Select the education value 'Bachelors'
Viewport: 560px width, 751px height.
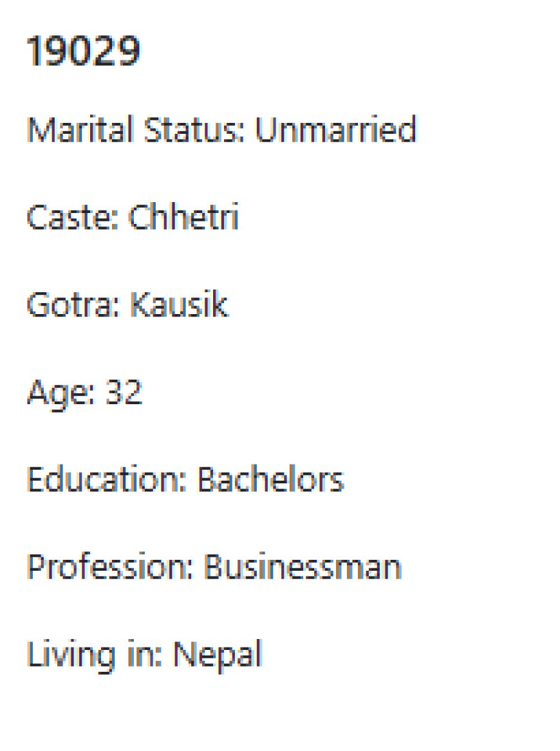[270, 481]
